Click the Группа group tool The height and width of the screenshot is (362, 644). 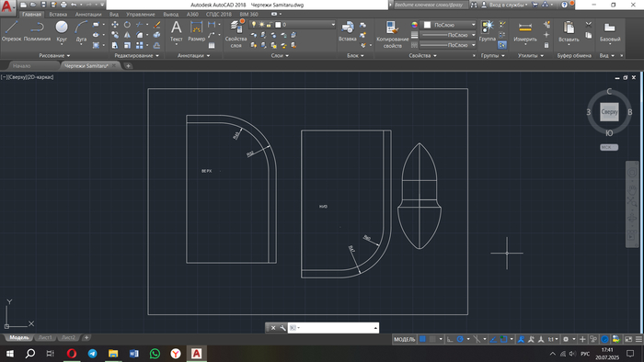pyautogui.click(x=487, y=31)
